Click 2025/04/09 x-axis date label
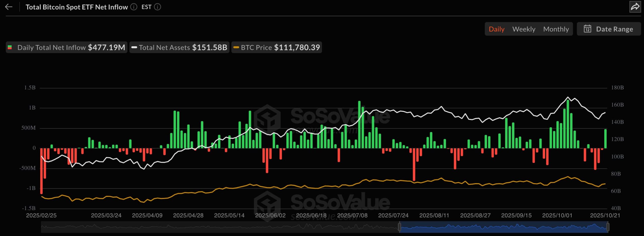Screen dimensions: 644x236 pyautogui.click(x=147, y=215)
